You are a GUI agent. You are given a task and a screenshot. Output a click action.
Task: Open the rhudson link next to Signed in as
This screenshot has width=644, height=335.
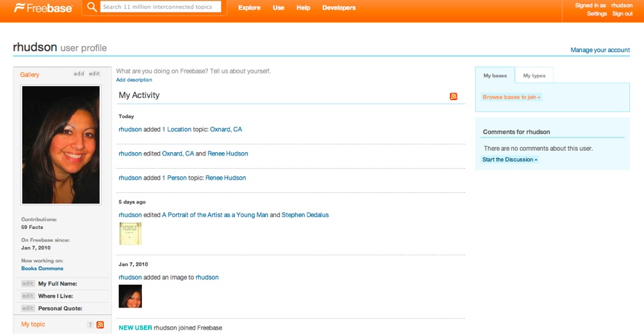[x=621, y=5]
